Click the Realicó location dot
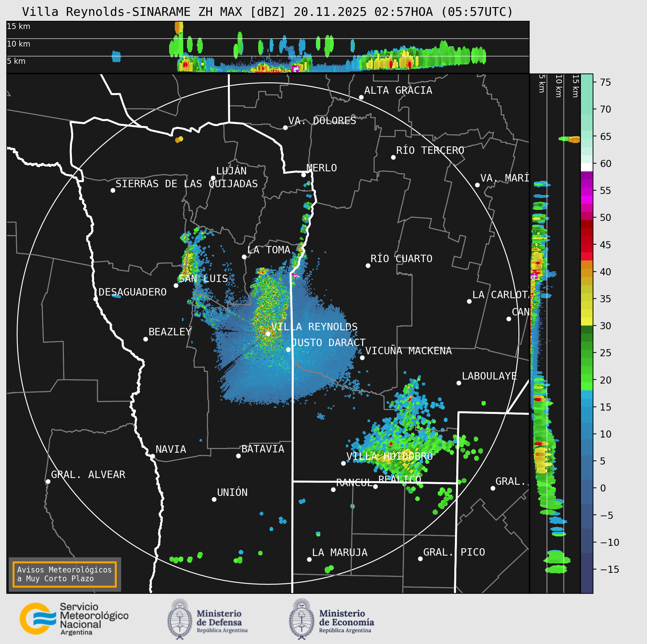Screen dimensions: 647x644 [x=375, y=486]
